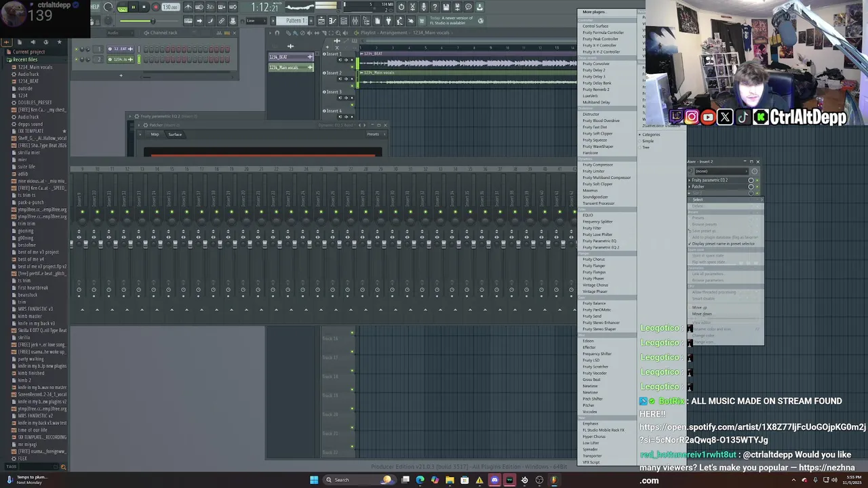Click the export download icon at toolbar end
The image size is (868, 488).
click(479, 7)
